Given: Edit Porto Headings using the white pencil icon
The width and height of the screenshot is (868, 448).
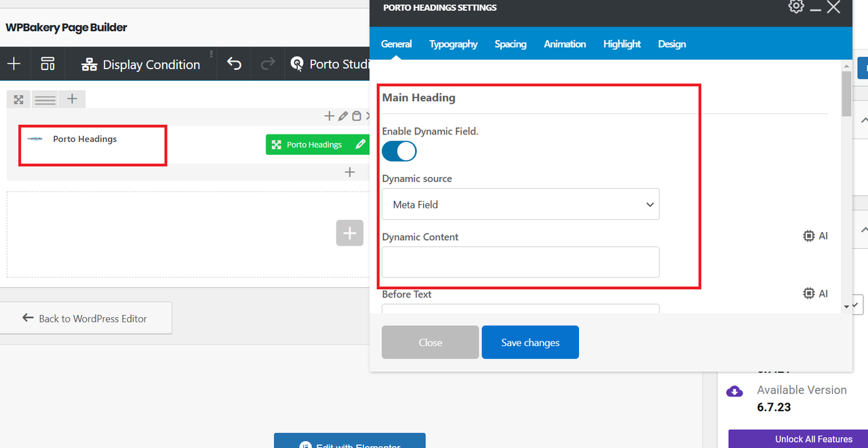Looking at the screenshot, I should 361,144.
